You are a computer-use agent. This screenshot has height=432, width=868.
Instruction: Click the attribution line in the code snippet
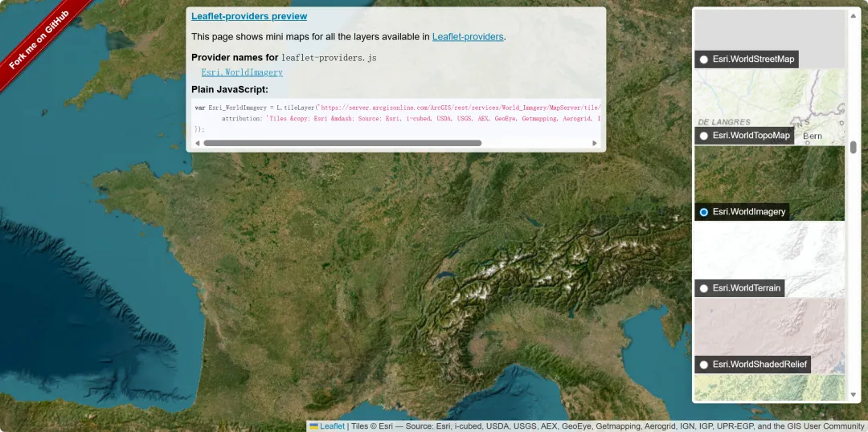[x=411, y=118]
